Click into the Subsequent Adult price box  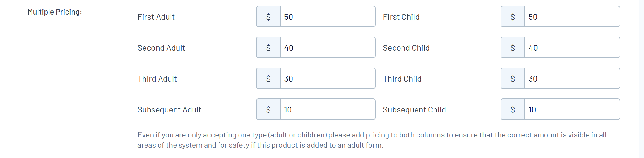pos(327,109)
